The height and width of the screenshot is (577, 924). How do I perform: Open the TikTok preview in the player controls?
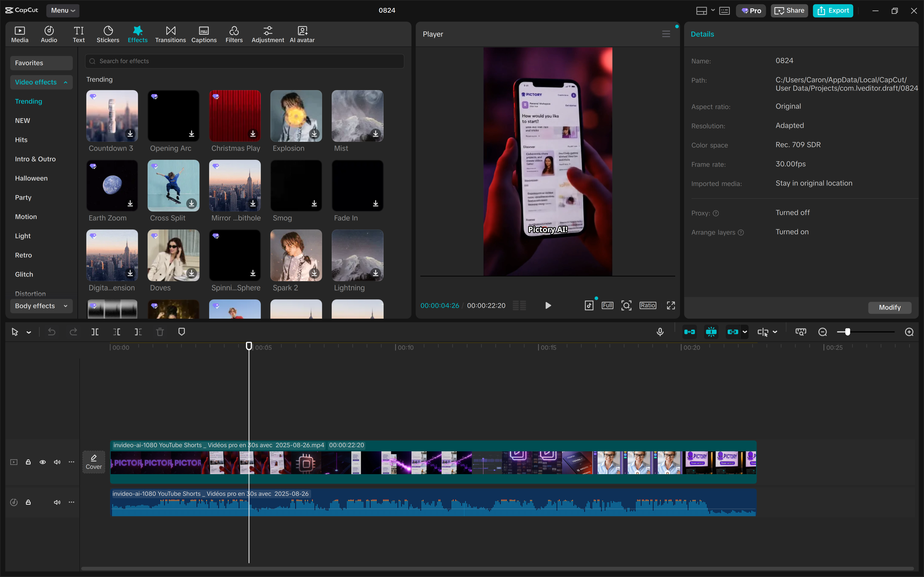tap(589, 305)
